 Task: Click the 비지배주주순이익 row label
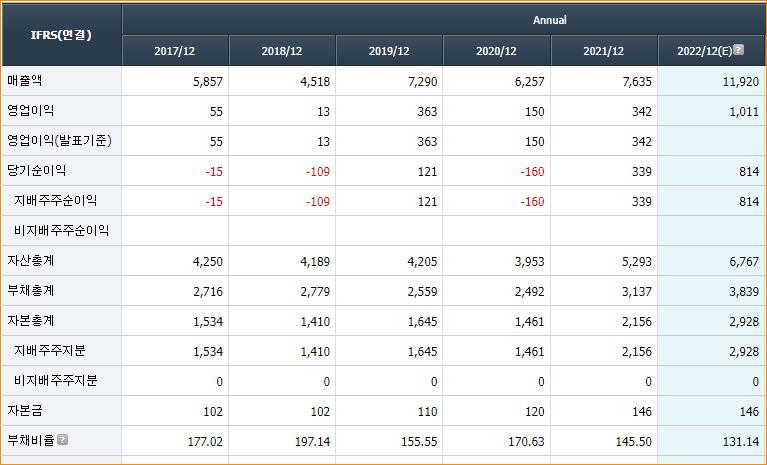click(x=61, y=230)
